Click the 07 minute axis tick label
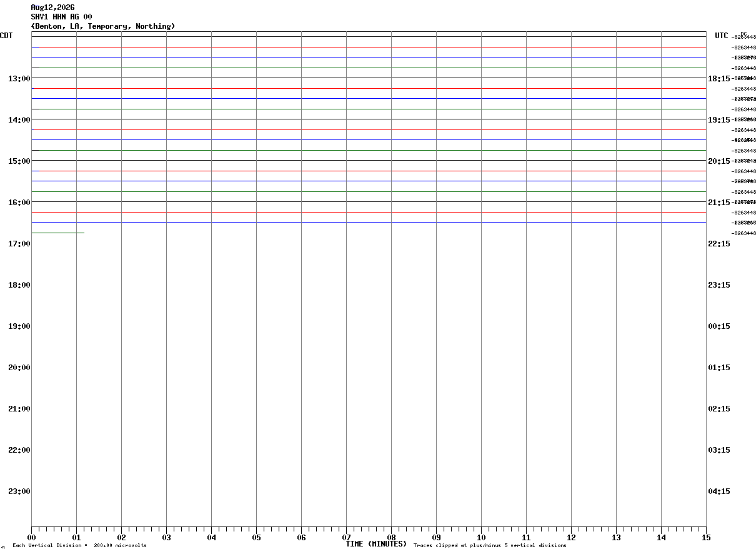The image size is (756, 554). point(346,537)
